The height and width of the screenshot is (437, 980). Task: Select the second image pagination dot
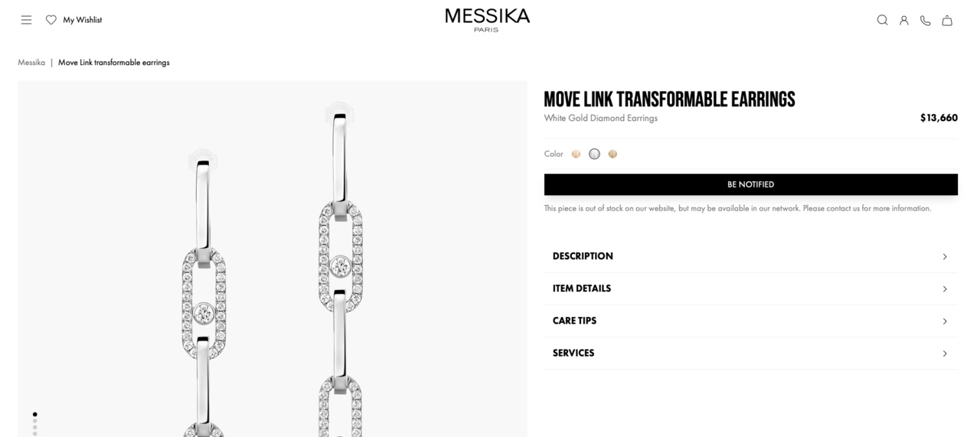34,421
